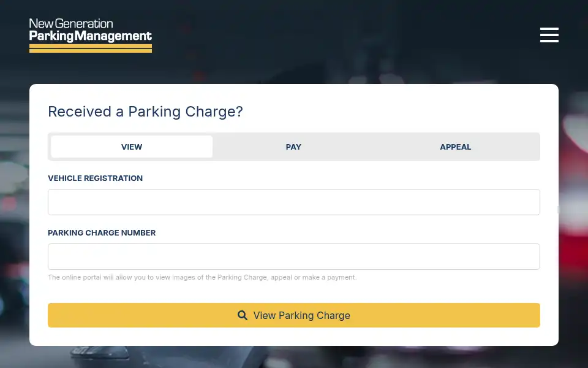Switch to the PAY tab
The height and width of the screenshot is (368, 588).
coord(293,147)
